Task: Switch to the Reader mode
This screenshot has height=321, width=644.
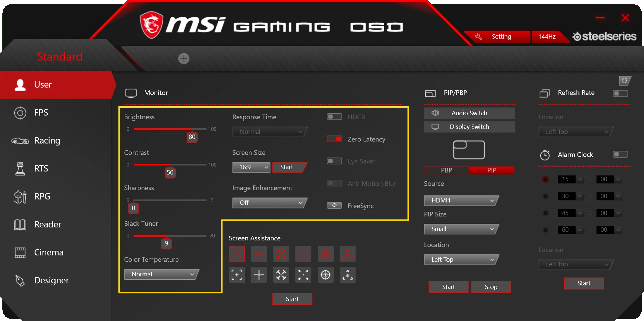Action: point(56,225)
